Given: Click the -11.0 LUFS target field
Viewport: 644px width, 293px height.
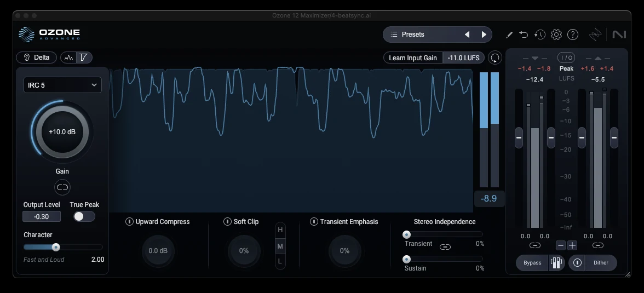Looking at the screenshot, I should tap(464, 58).
